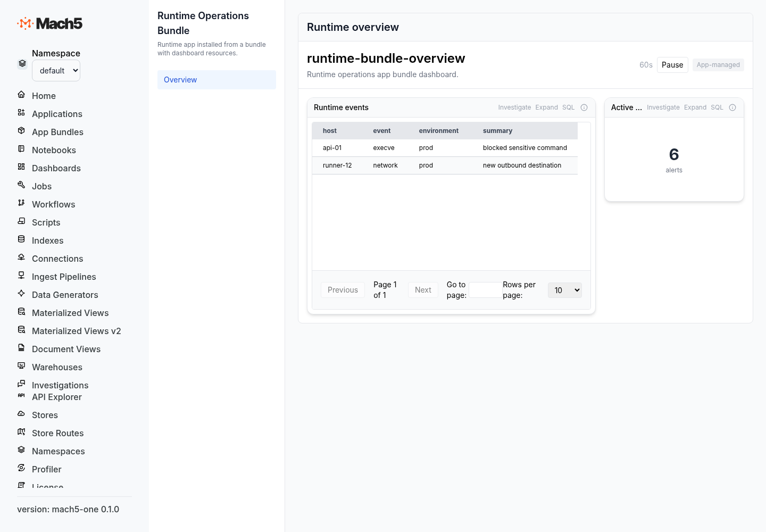Click the App Bundles box icon
Viewport: 766px width, 532px height.
[21, 131]
